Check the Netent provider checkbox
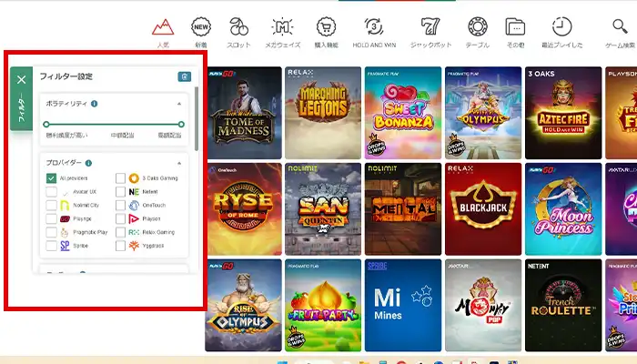 click(120, 191)
